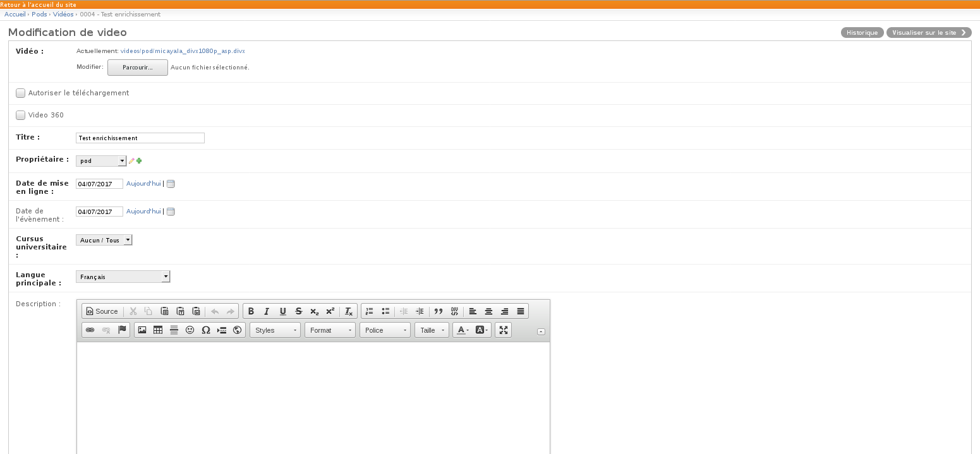Apply italic formatting in the editor
This screenshot has height=454, width=980.
click(267, 311)
